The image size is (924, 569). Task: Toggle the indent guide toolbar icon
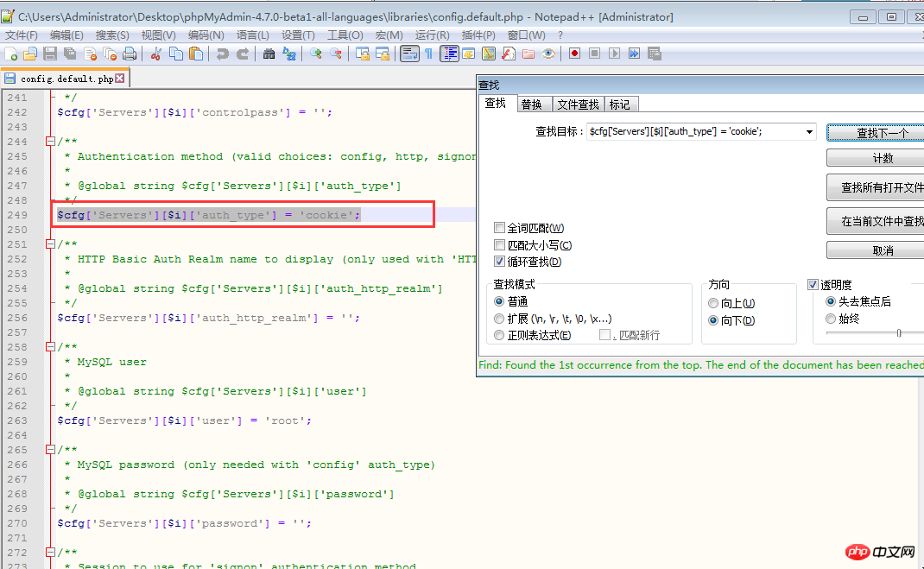pos(449,54)
